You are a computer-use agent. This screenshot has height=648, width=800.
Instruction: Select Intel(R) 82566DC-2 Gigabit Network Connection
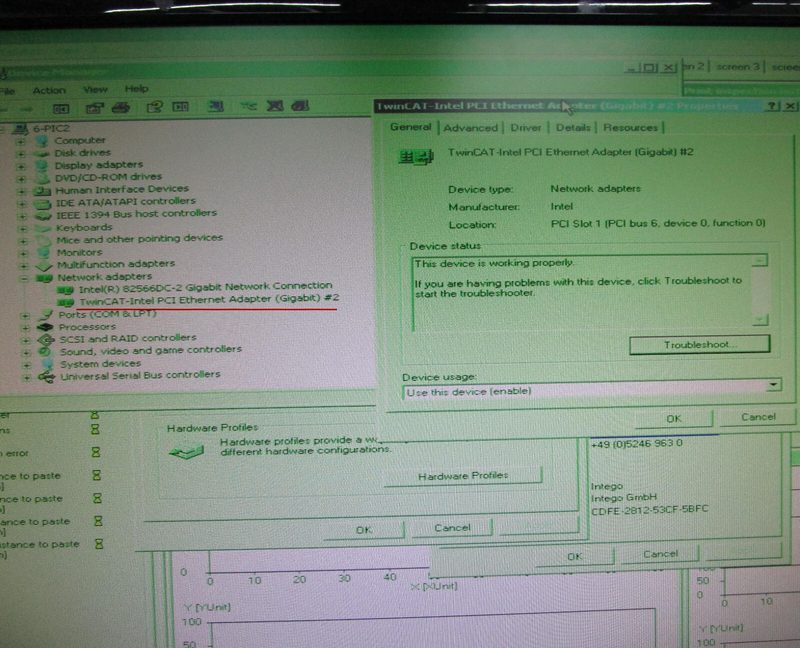click(206, 287)
